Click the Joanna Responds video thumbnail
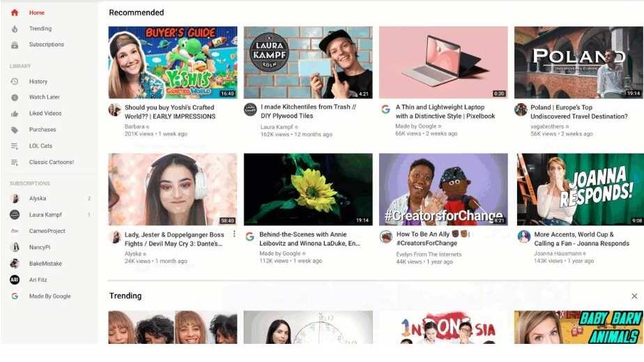This screenshot has width=644, height=362. 579,190
